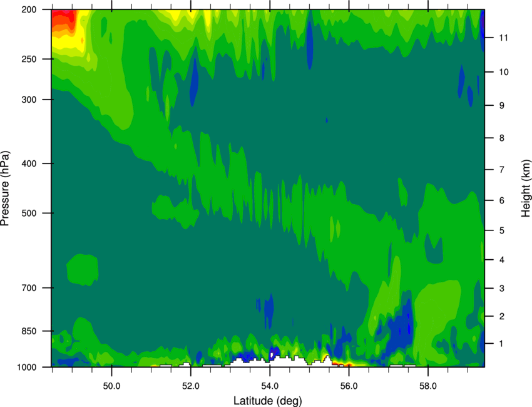The width and height of the screenshot is (532, 407).
Task: Click the 2 km height tick label
Action: (502, 316)
